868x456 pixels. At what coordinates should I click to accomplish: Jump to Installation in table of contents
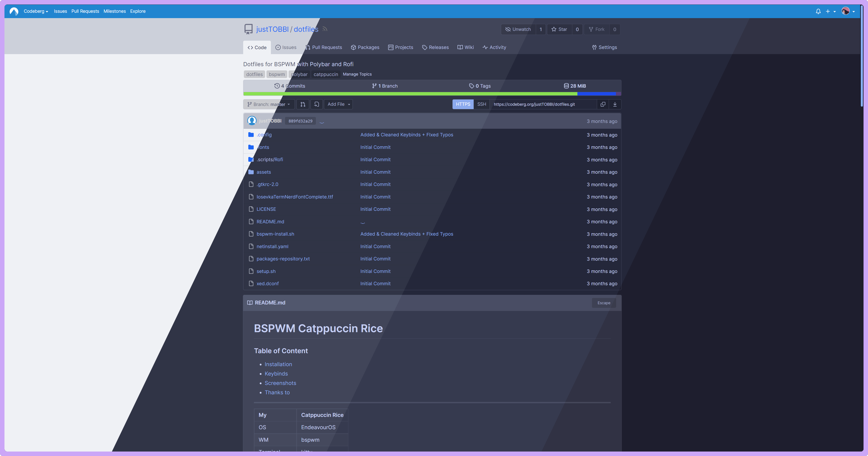click(278, 364)
